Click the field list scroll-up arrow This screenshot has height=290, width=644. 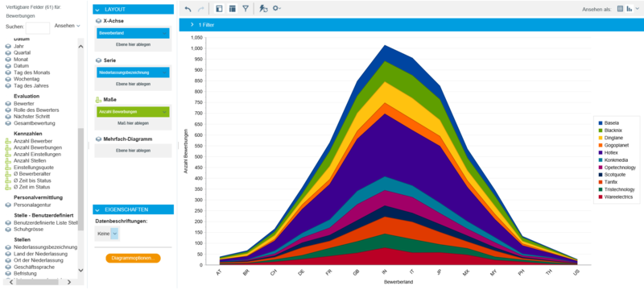pos(80,47)
